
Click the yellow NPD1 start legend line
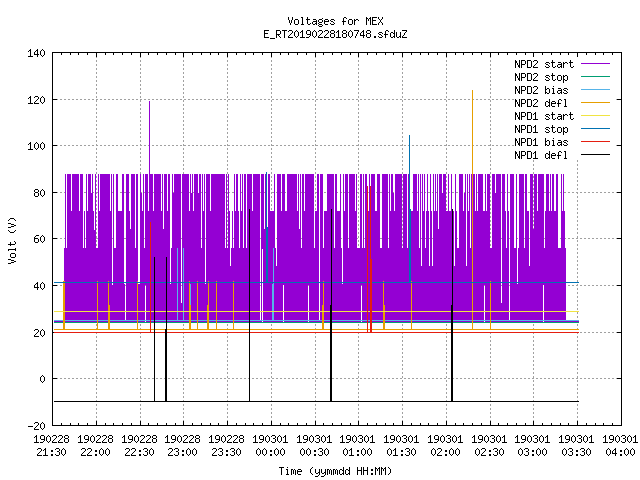coord(596,116)
